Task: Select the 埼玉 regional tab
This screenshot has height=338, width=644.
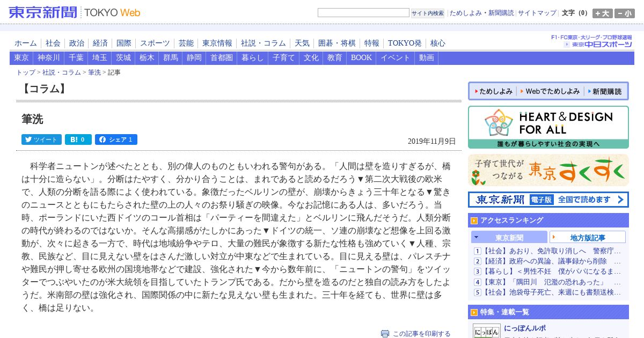Action: 100,58
